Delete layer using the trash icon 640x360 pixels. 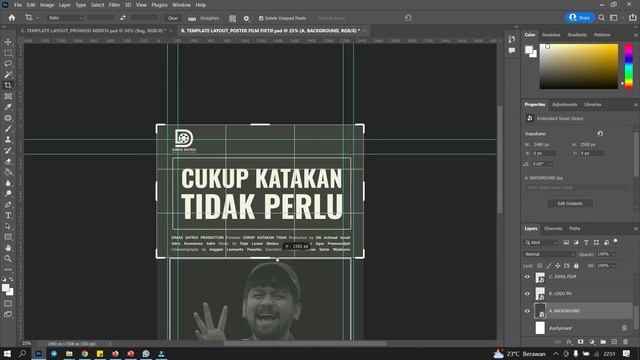[625, 342]
